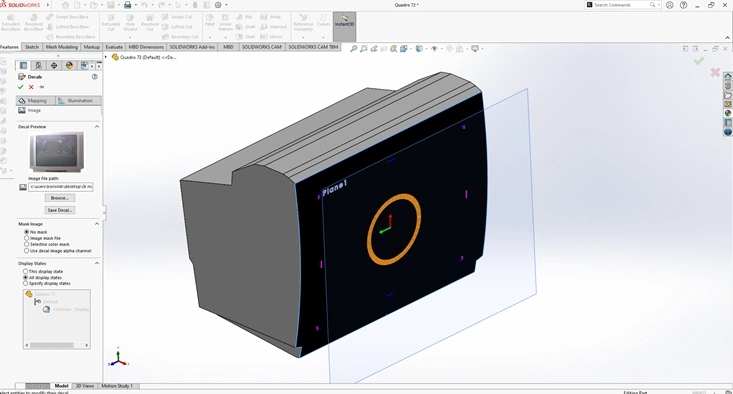733x394 pixels.
Task: Open the DisplayManager appearance sphere tab
Action: [x=69, y=65]
